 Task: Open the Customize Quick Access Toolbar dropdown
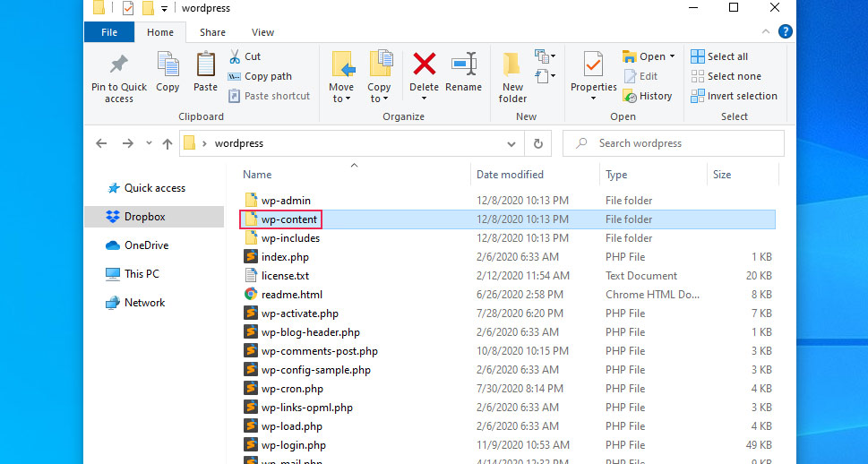(164, 8)
